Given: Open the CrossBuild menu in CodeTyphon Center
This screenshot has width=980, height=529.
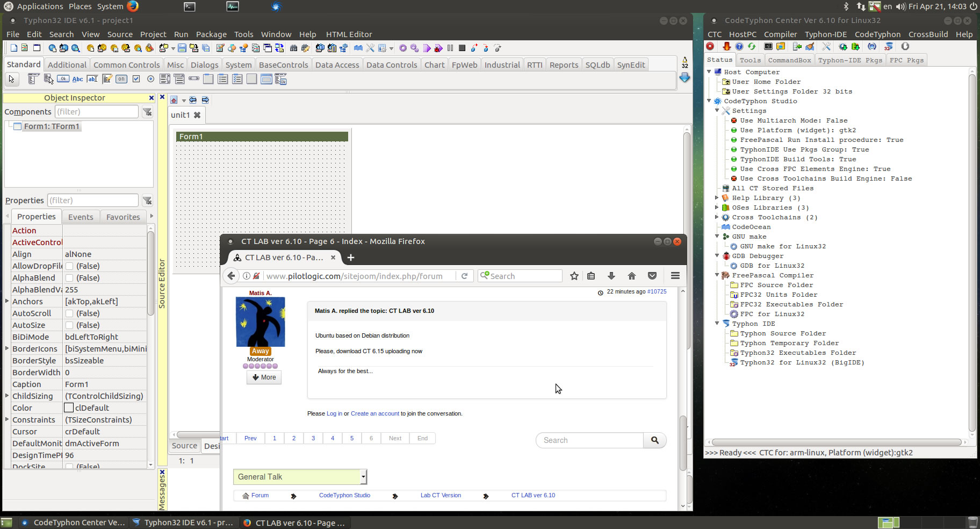Looking at the screenshot, I should pos(928,34).
